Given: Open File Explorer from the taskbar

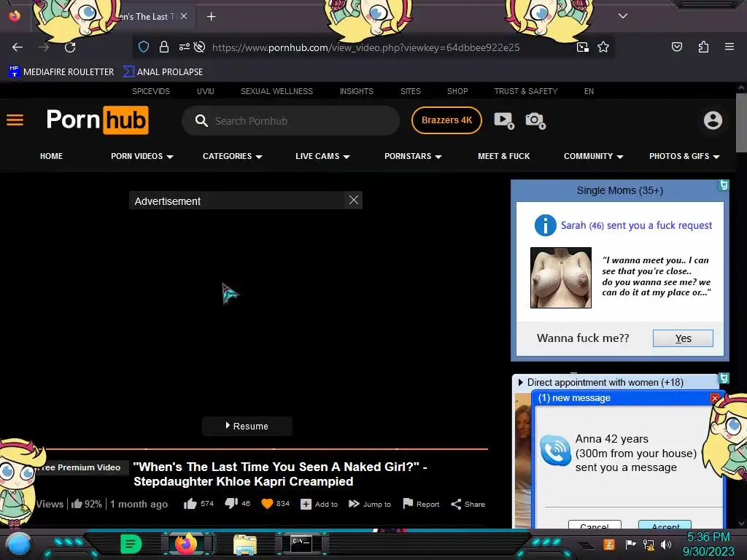Looking at the screenshot, I should tap(245, 544).
